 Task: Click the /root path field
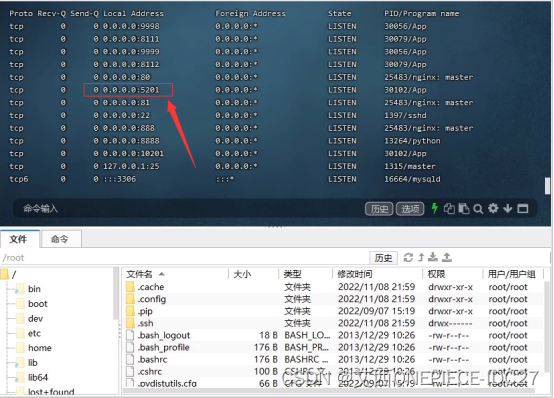point(184,258)
